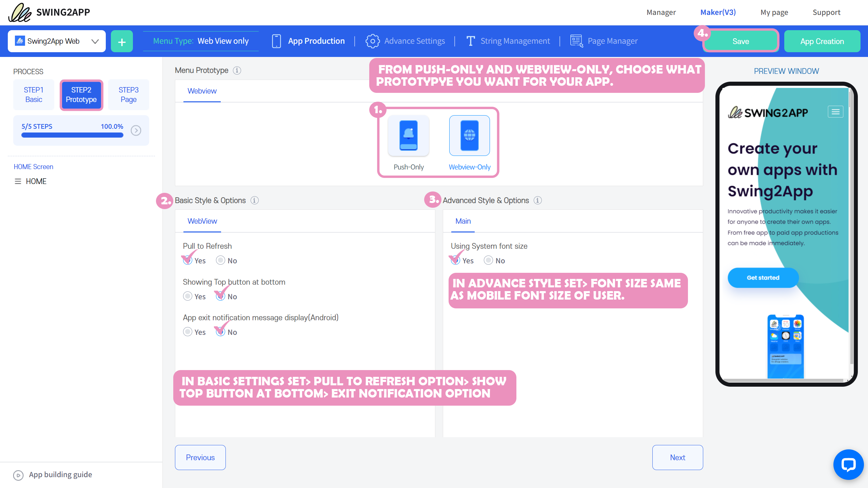Click the Swing2App logo icon
Screen dimensions: 868x488
[x=20, y=12]
